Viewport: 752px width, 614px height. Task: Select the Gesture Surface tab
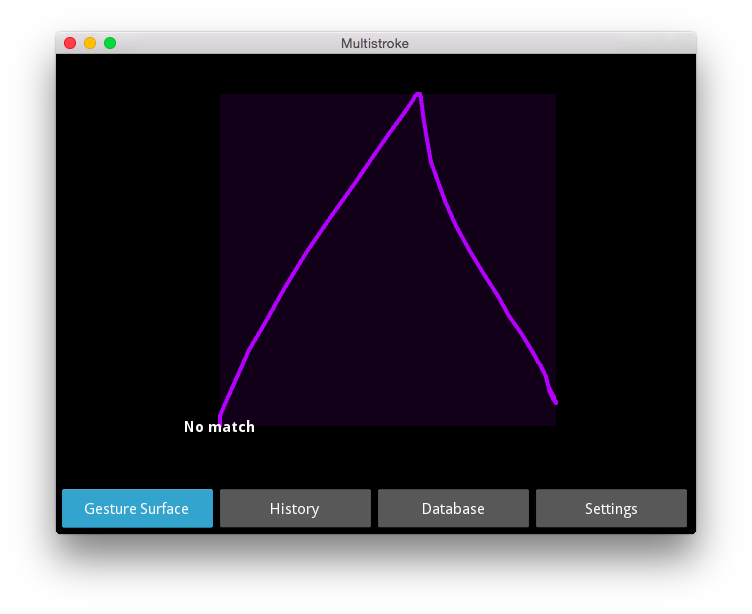click(137, 508)
